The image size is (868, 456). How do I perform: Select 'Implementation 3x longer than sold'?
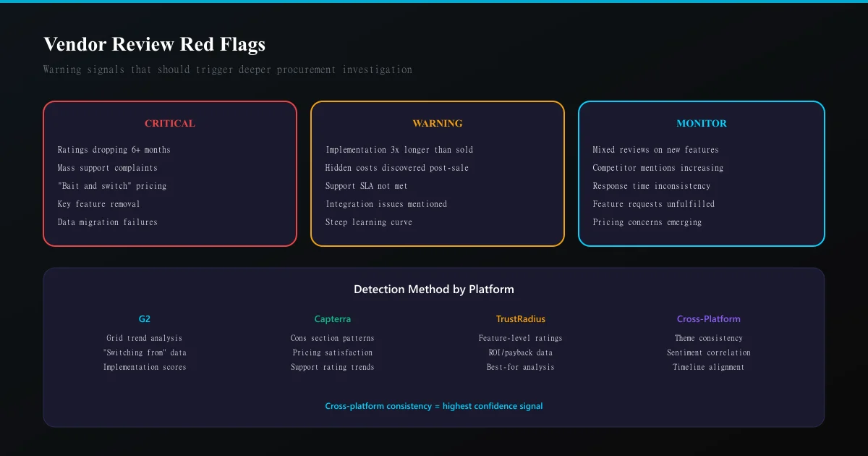click(399, 150)
